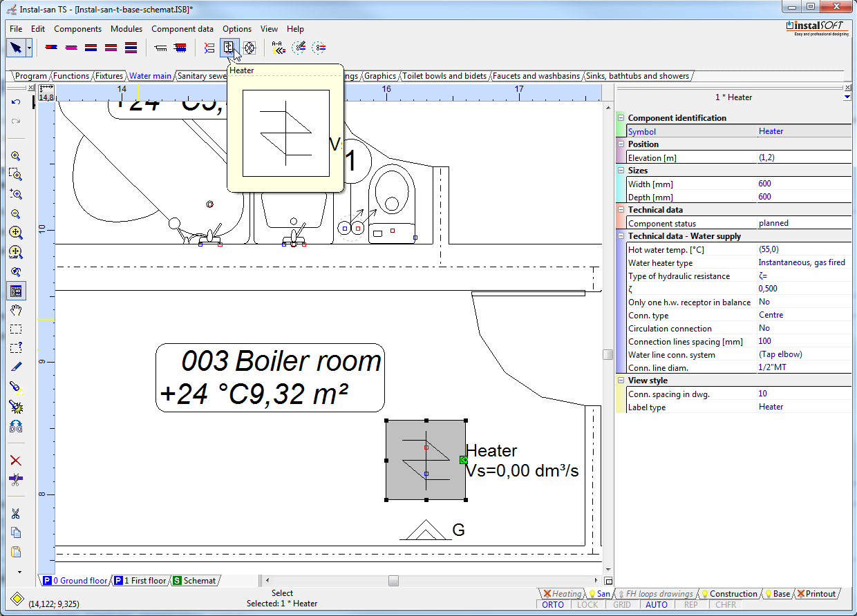Click the zoom all extents magnifier
Screen dimensions: 857x616
point(16,233)
